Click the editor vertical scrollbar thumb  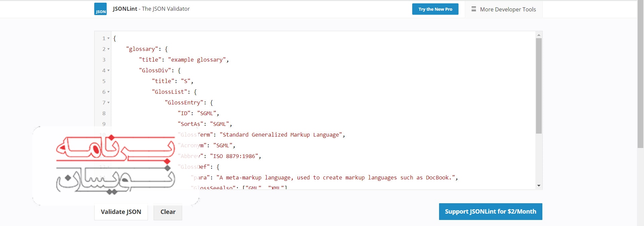(539, 86)
